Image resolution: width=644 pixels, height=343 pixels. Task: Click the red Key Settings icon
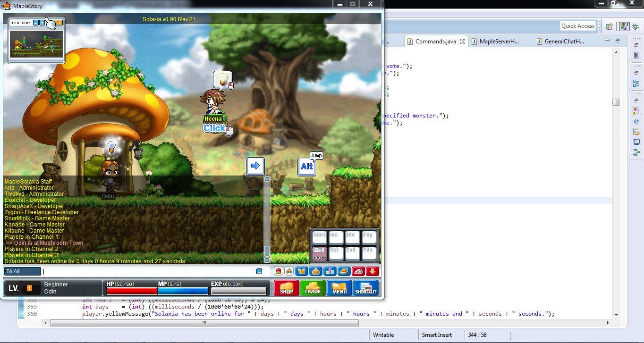(x=358, y=271)
